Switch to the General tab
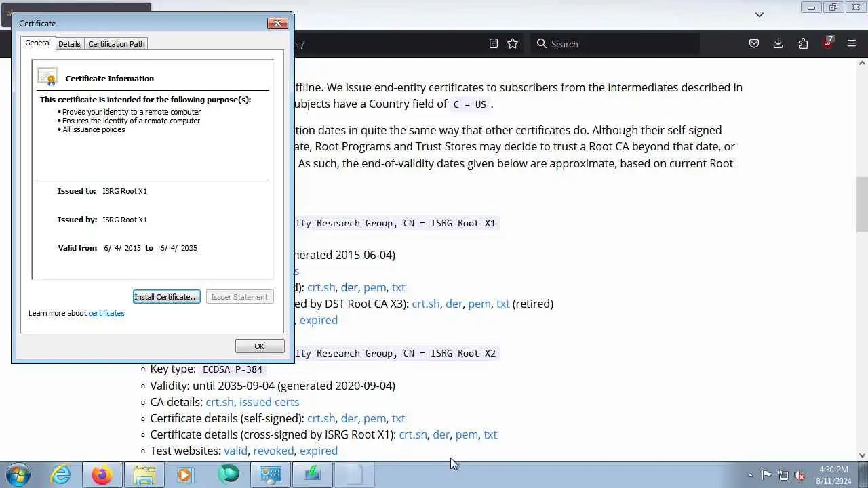Image resolution: width=868 pixels, height=488 pixels. (37, 43)
